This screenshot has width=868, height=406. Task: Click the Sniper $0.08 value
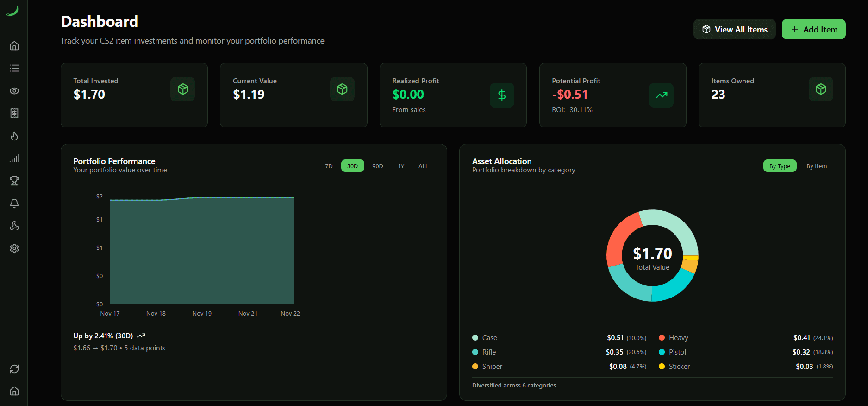[618, 367]
